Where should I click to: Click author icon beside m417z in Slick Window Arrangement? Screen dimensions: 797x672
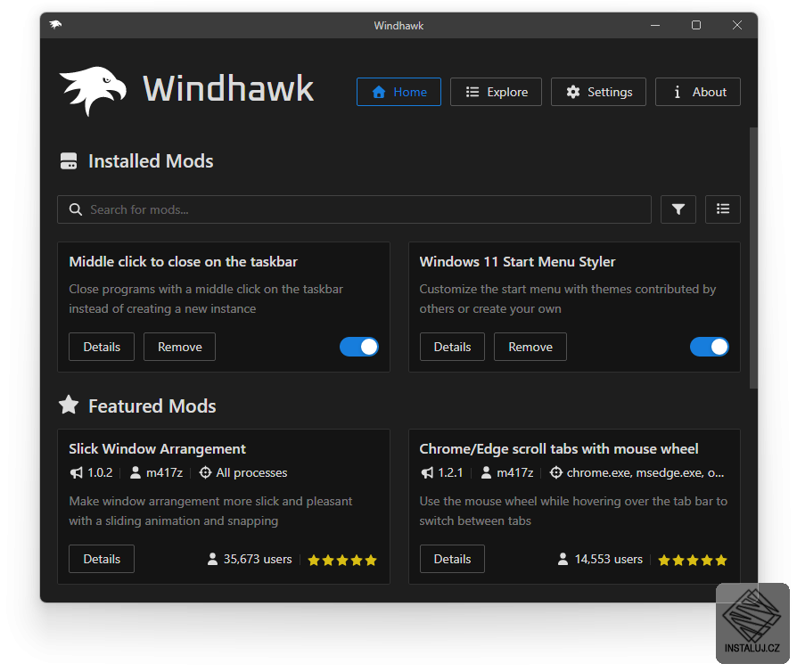136,472
